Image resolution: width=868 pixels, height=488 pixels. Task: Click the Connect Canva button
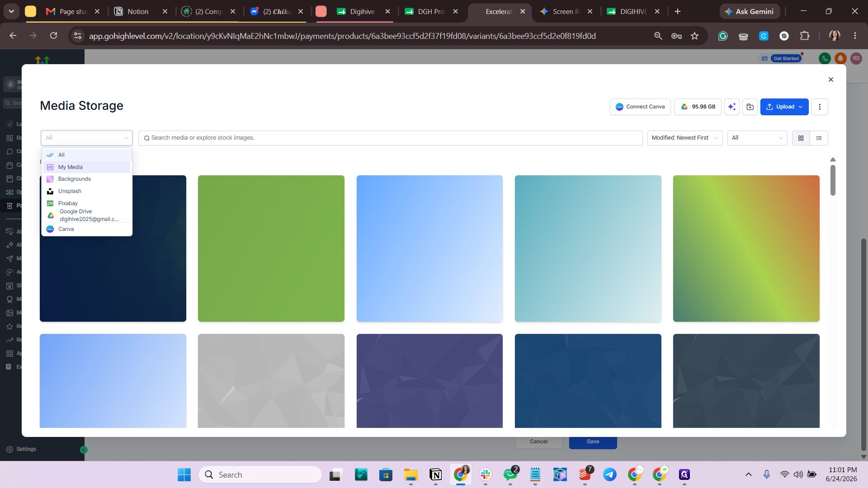pyautogui.click(x=640, y=107)
